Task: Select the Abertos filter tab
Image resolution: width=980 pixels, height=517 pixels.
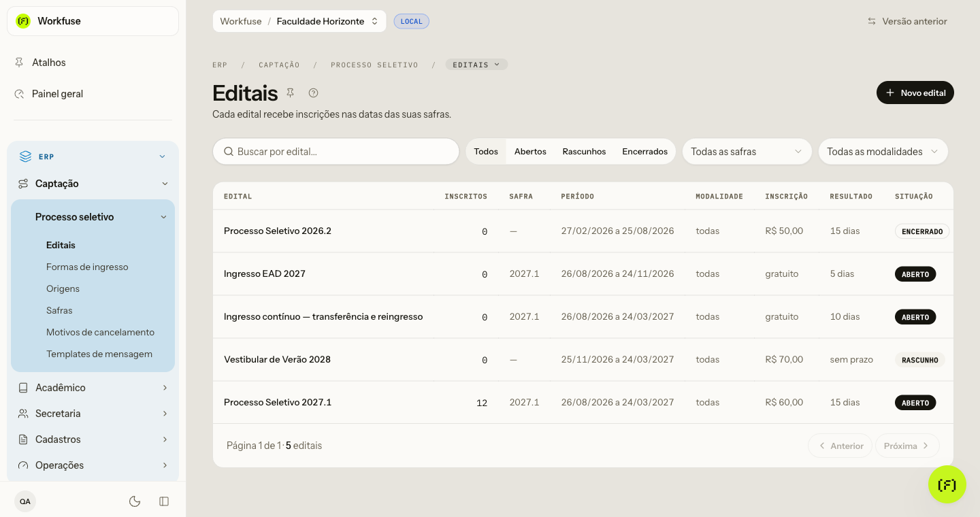Action: 530,152
